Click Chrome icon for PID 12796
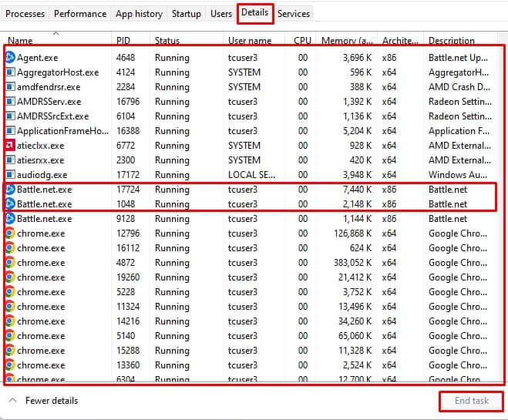Image resolution: width=508 pixels, height=420 pixels. click(10, 234)
